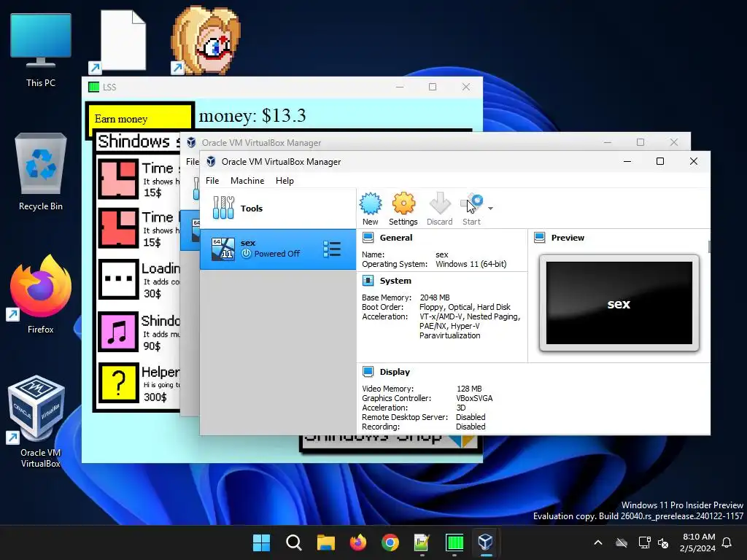Viewport: 747px width, 560px height.
Task: Select the Windows 11 VM icon in list
Action: [x=223, y=249]
